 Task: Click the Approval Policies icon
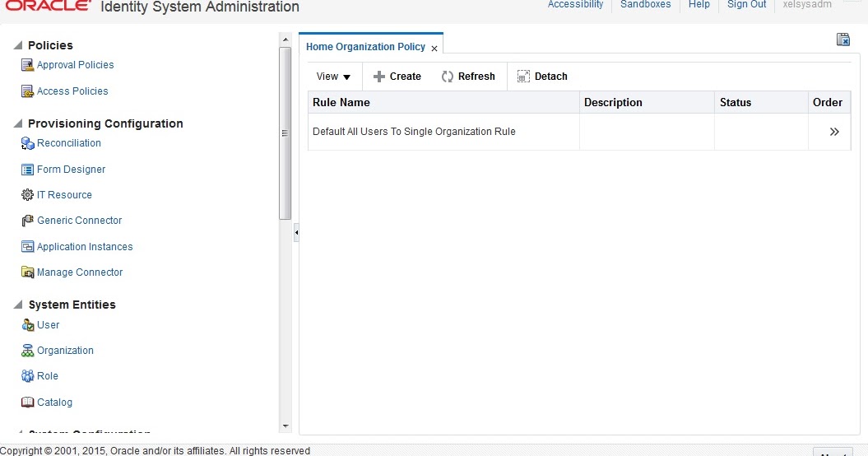27,65
